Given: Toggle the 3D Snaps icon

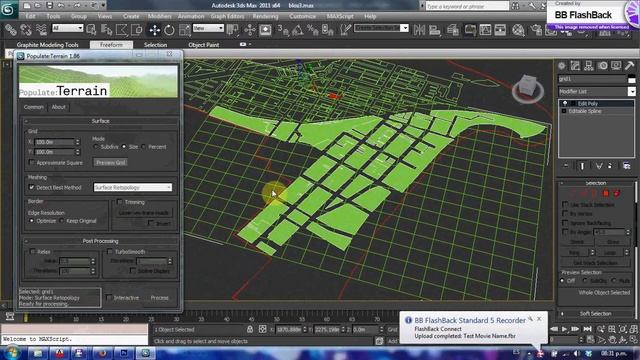Looking at the screenshot, I should [x=282, y=30].
